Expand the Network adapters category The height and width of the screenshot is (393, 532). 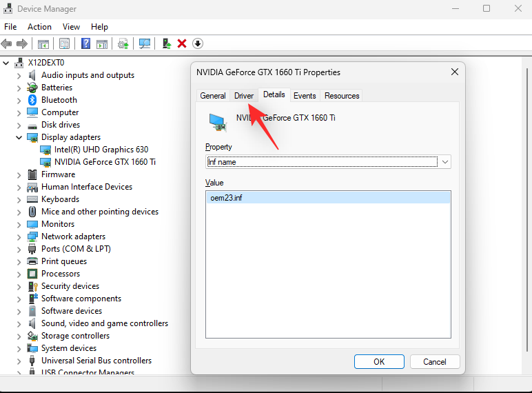pos(19,236)
